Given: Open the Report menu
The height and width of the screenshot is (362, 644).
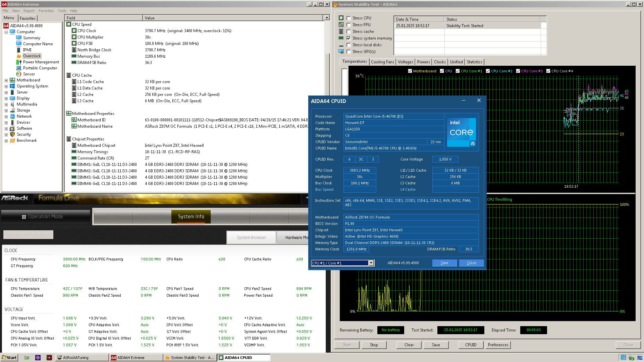Looking at the screenshot, I should point(29,11).
